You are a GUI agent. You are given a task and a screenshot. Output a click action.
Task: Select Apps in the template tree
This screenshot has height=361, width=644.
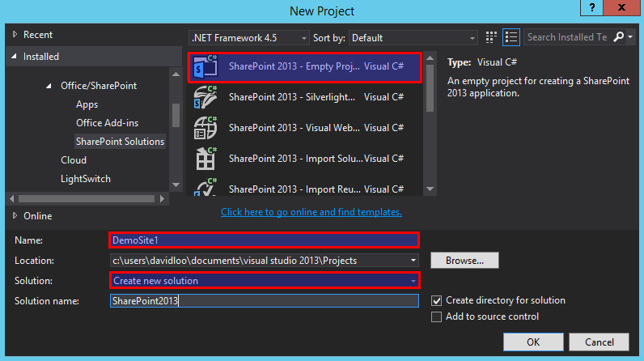pos(87,104)
